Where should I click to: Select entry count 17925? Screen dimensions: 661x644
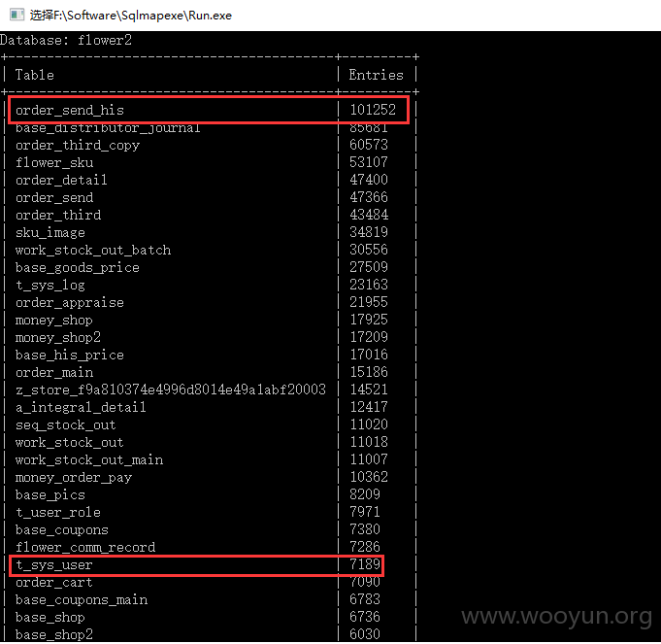tap(369, 320)
